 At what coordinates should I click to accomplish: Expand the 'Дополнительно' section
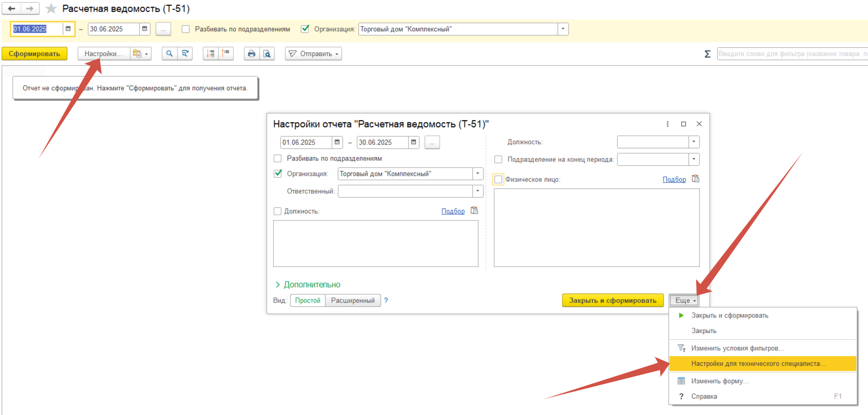(307, 285)
